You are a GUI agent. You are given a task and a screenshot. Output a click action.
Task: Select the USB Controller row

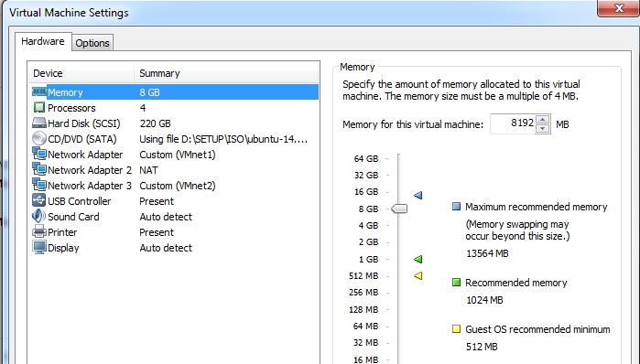(174, 201)
